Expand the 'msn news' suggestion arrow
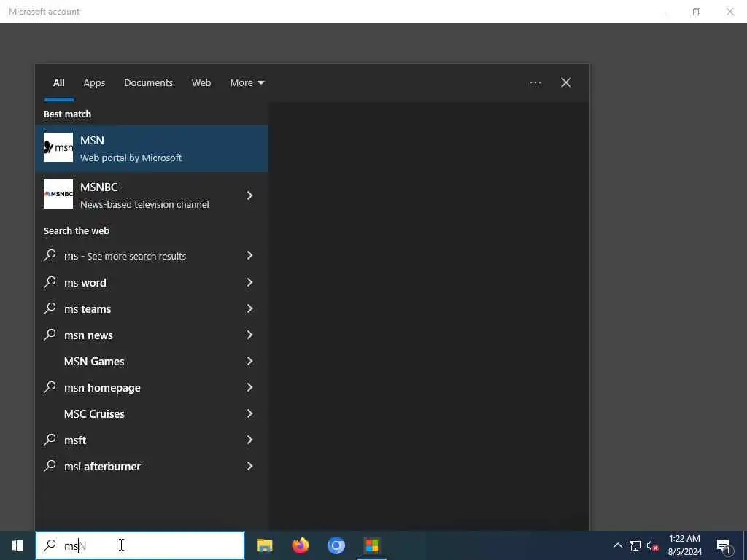The image size is (747, 560). tap(249, 335)
